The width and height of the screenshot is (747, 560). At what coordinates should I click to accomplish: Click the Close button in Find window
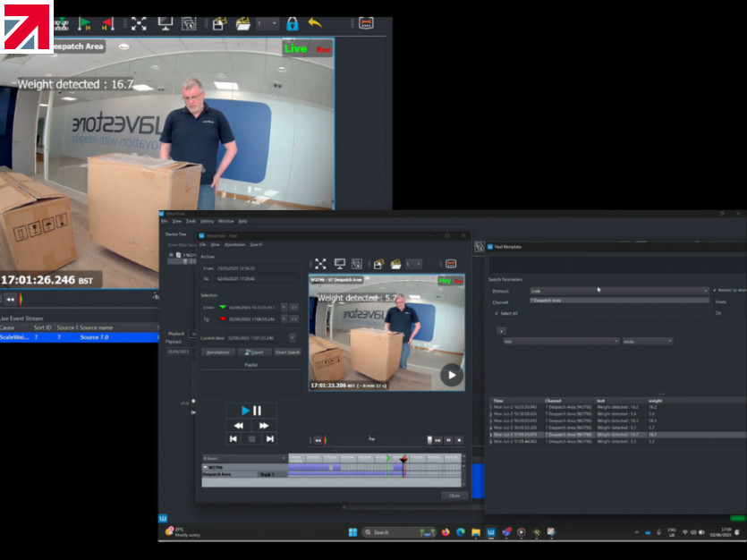point(454,496)
